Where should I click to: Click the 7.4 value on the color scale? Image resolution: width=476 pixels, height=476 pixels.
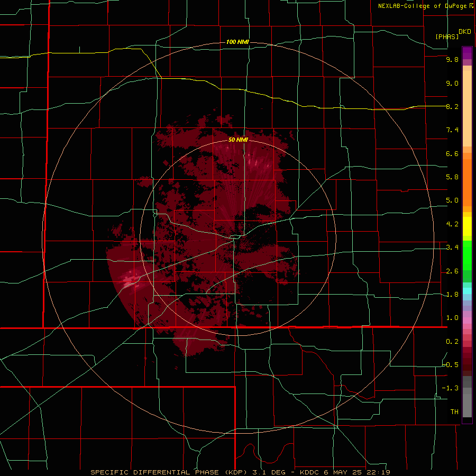point(452,130)
